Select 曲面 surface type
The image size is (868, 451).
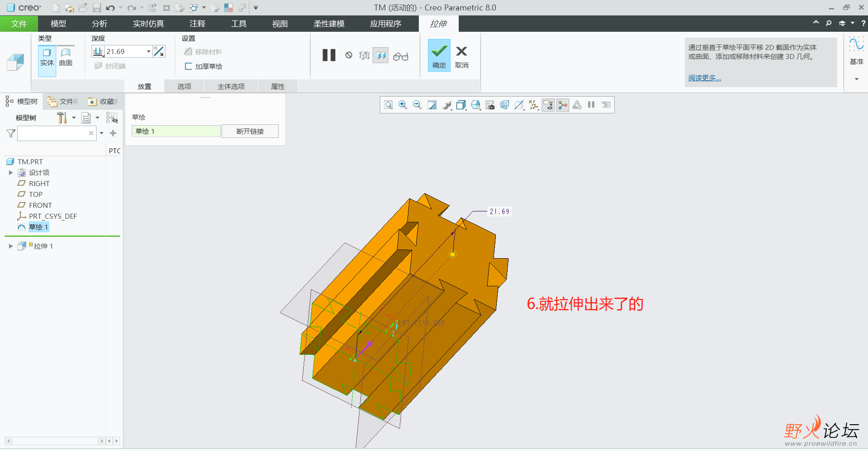point(66,57)
